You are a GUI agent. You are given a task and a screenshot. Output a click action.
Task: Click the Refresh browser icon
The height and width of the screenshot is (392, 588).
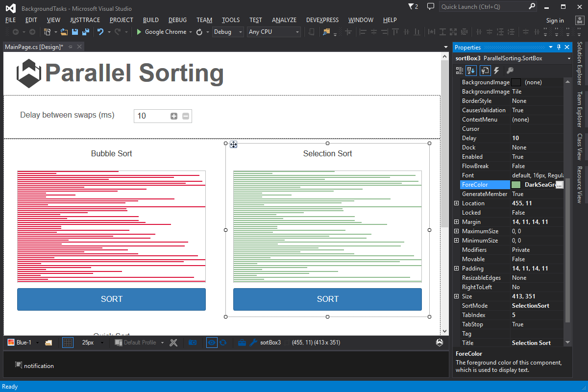(199, 32)
